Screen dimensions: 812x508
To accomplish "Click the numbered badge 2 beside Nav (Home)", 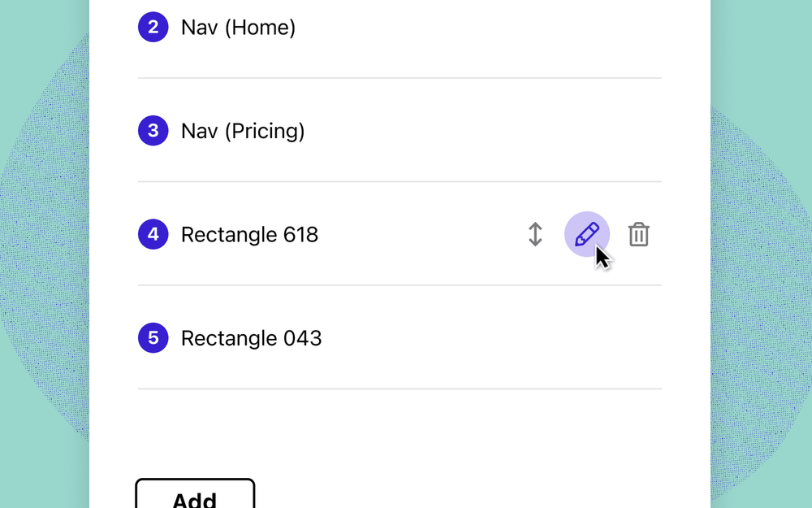I will 153,27.
